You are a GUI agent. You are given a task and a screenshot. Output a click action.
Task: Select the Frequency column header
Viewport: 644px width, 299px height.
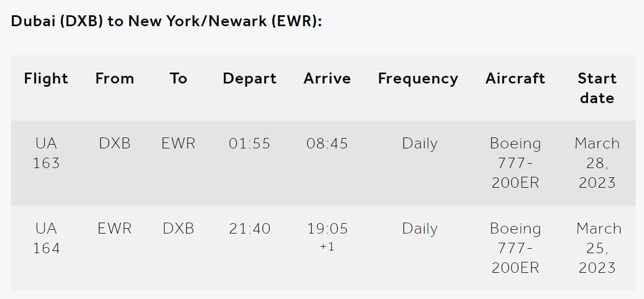click(x=418, y=79)
